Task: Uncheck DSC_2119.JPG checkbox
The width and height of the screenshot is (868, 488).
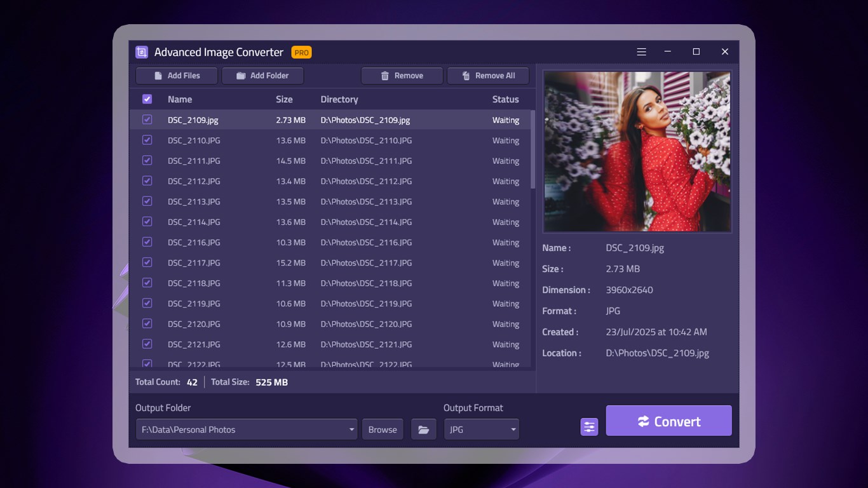Action: coord(147,303)
